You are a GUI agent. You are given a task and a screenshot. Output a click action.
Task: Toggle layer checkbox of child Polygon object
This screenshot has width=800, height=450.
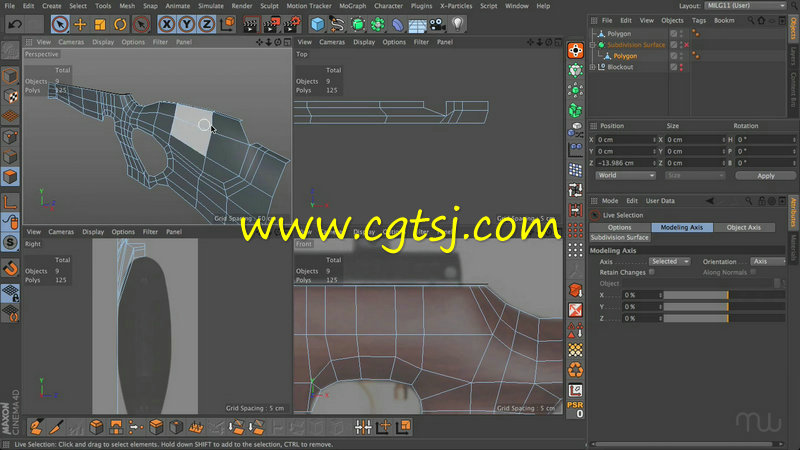pyautogui.click(x=674, y=56)
